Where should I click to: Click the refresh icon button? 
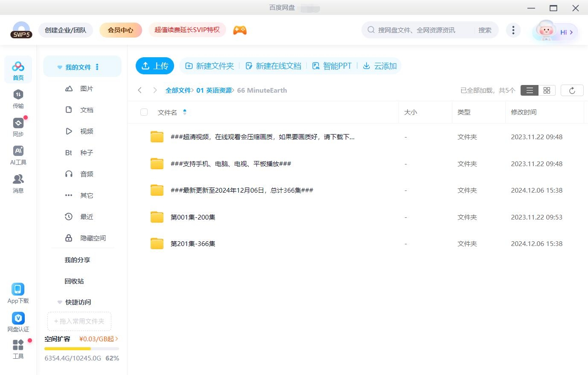coord(572,90)
